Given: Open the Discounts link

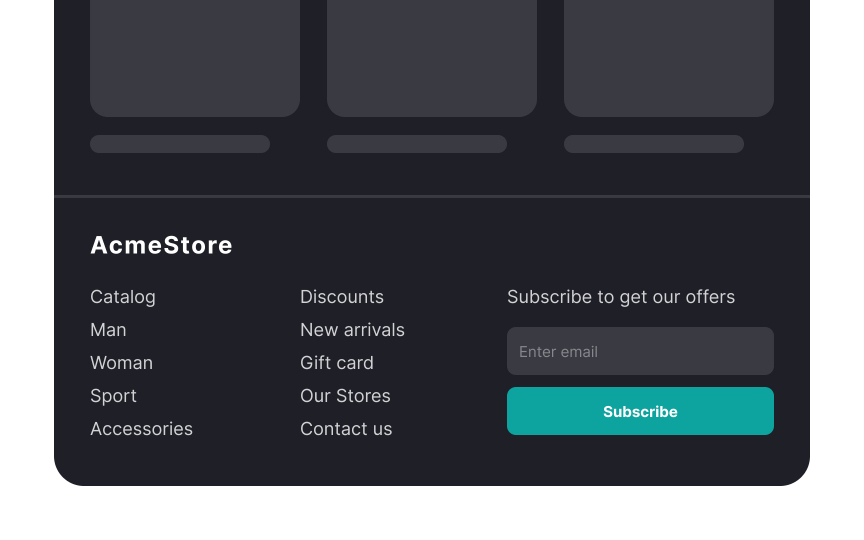Looking at the screenshot, I should pyautogui.click(x=342, y=297).
